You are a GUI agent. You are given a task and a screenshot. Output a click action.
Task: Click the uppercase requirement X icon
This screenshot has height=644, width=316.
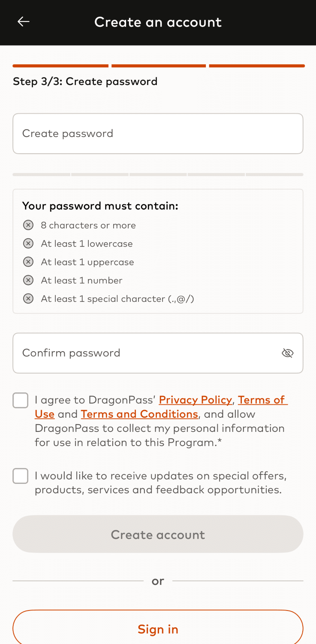tap(28, 262)
